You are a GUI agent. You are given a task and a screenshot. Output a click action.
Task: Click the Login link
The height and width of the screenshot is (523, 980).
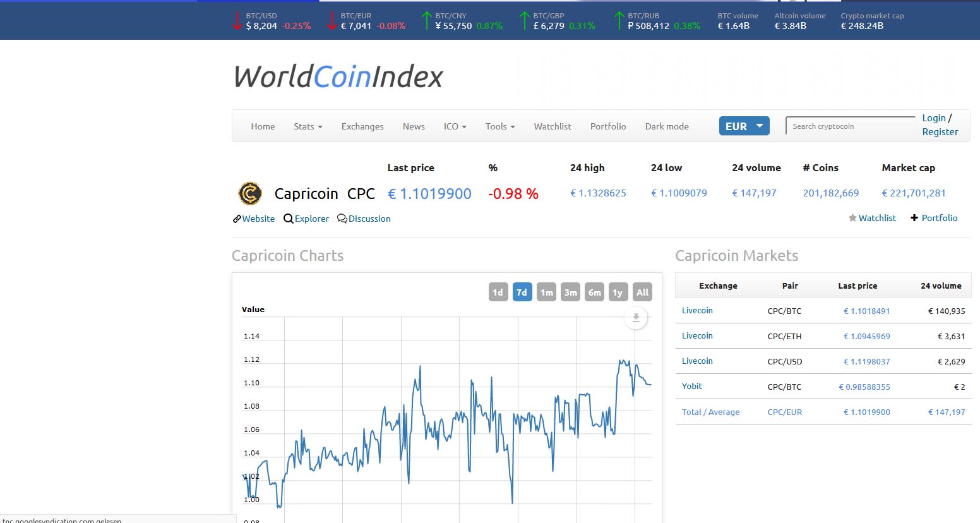pos(934,118)
